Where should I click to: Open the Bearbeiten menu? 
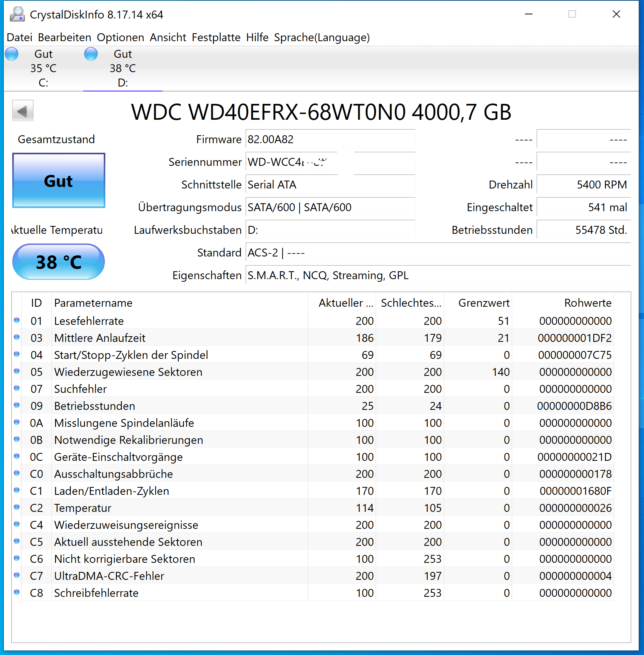coord(65,37)
